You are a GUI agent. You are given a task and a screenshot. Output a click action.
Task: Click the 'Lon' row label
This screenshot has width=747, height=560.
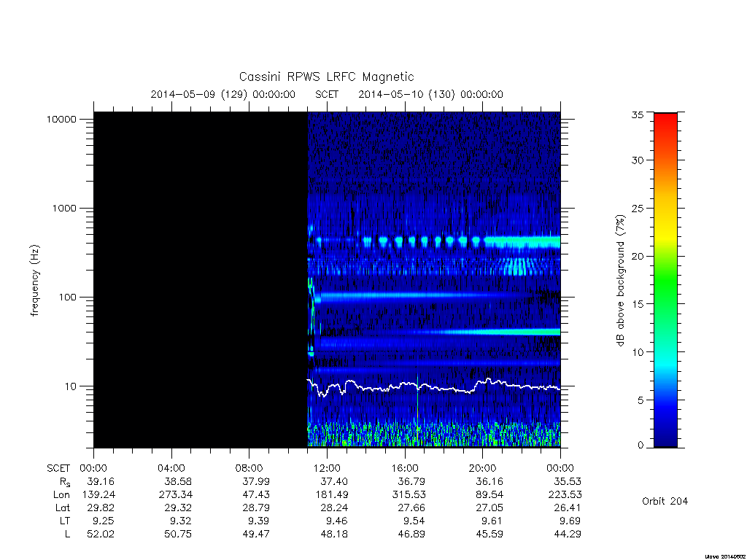61,495
